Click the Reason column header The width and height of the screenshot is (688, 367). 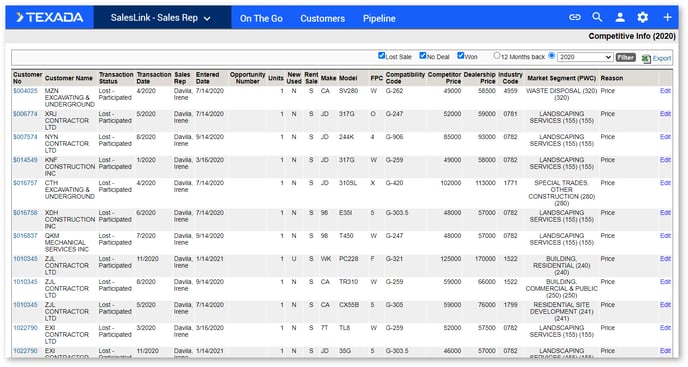612,78
